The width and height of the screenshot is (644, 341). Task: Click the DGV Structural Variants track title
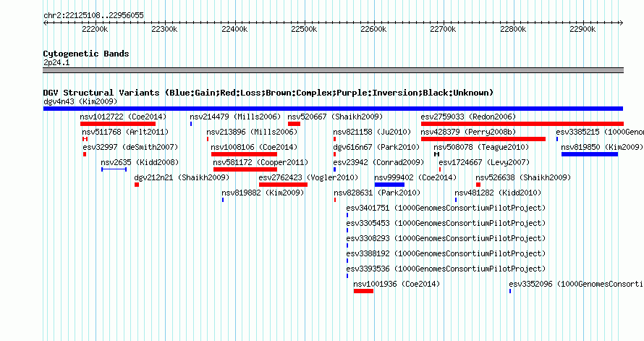click(x=268, y=93)
